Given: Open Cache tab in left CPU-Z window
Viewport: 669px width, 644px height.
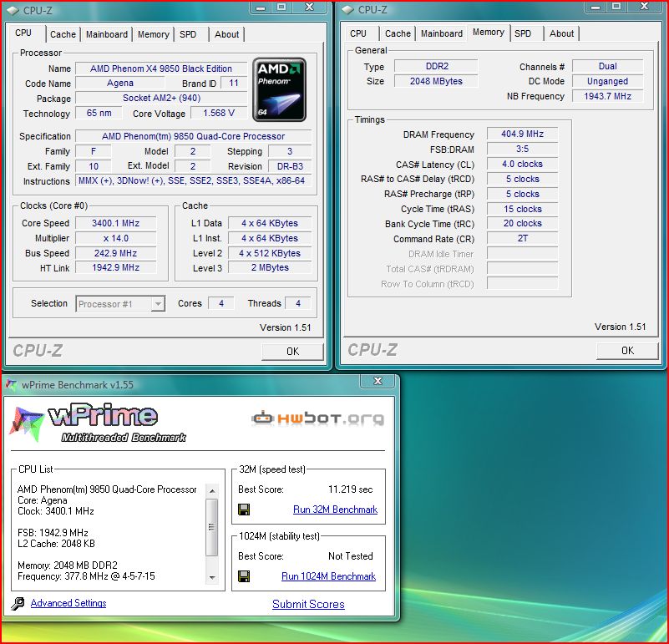Looking at the screenshot, I should (x=63, y=34).
